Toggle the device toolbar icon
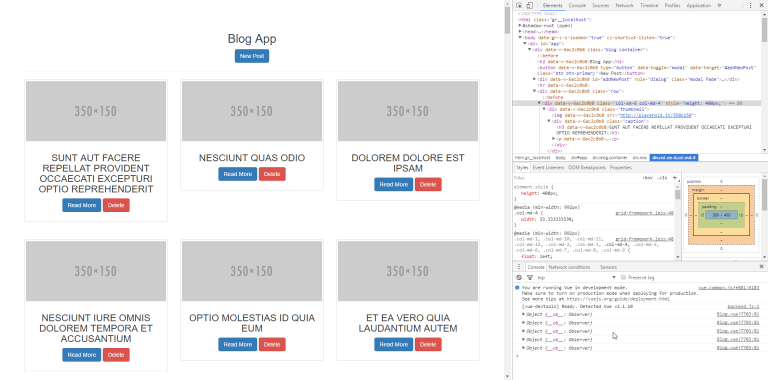This screenshot has width=768, height=380. point(529,5)
